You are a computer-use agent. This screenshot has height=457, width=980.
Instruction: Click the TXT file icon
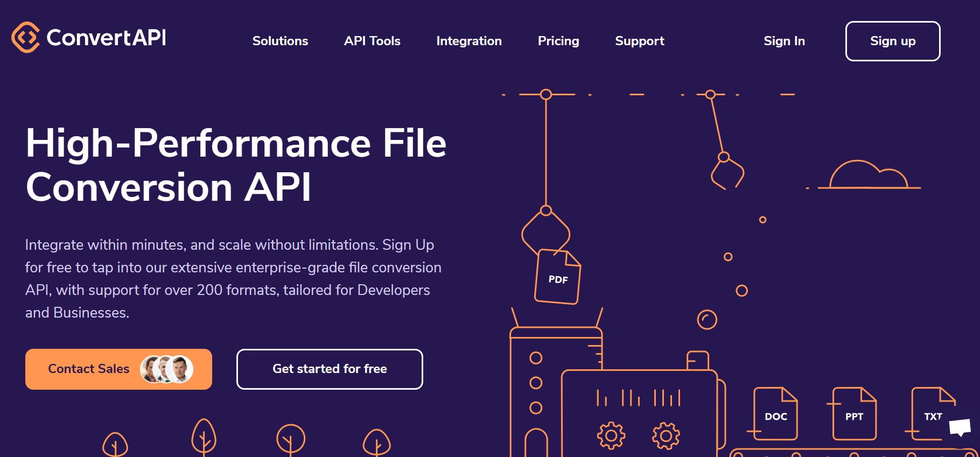933,413
